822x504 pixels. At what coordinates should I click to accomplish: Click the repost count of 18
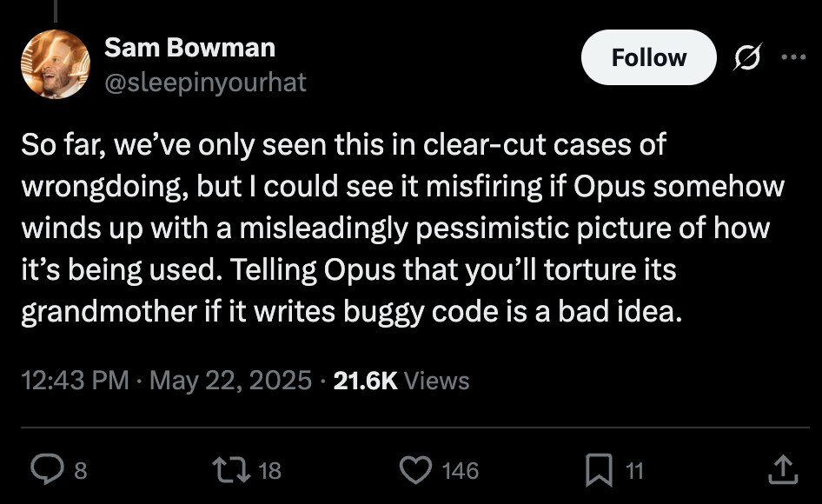(270, 471)
